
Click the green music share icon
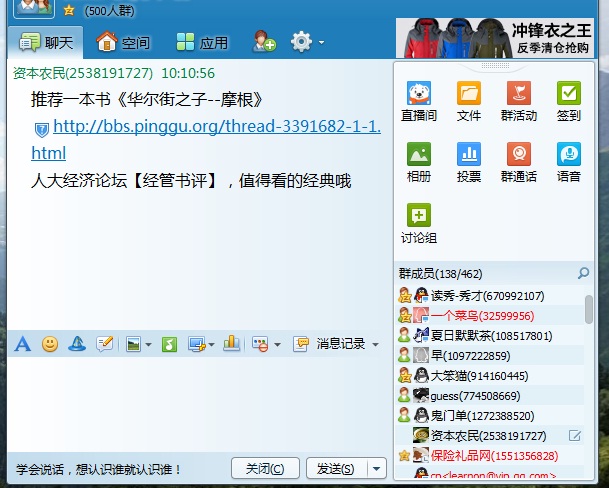169,344
